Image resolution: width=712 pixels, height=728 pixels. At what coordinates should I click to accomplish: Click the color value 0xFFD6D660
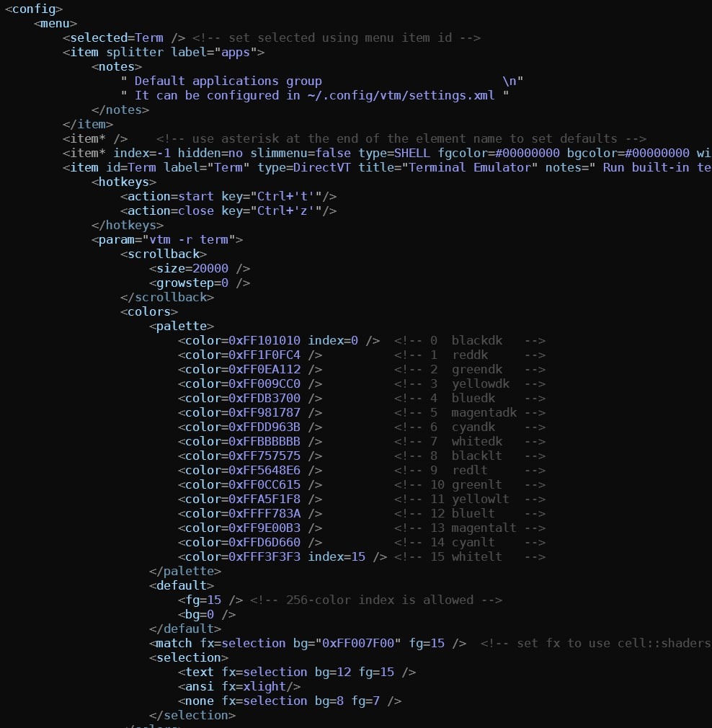pos(264,542)
